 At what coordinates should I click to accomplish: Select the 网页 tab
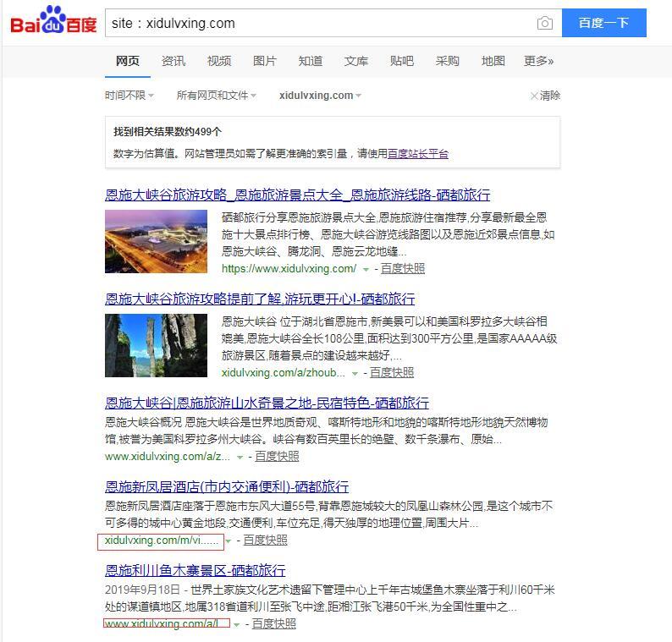[128, 61]
